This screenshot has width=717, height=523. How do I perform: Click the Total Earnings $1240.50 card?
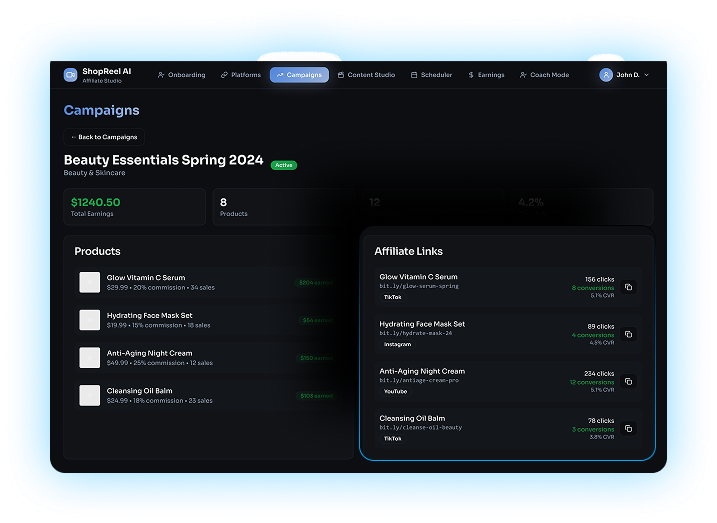pos(134,206)
